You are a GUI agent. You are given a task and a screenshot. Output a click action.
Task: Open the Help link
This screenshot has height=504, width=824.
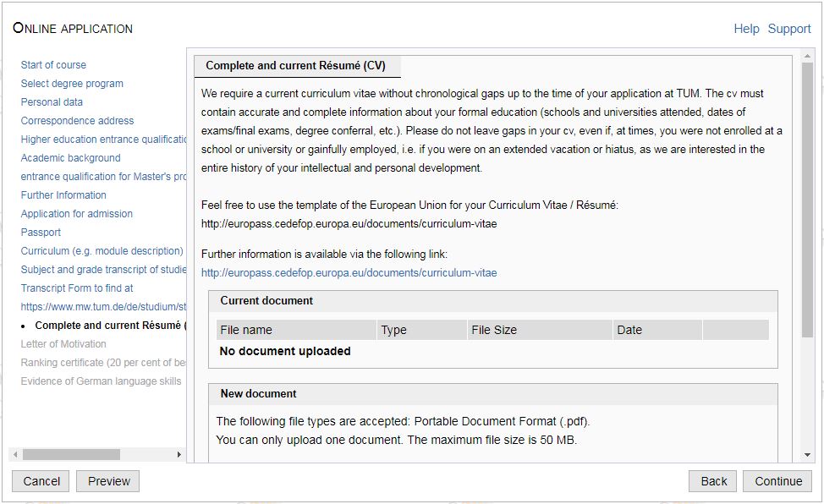[x=745, y=29]
